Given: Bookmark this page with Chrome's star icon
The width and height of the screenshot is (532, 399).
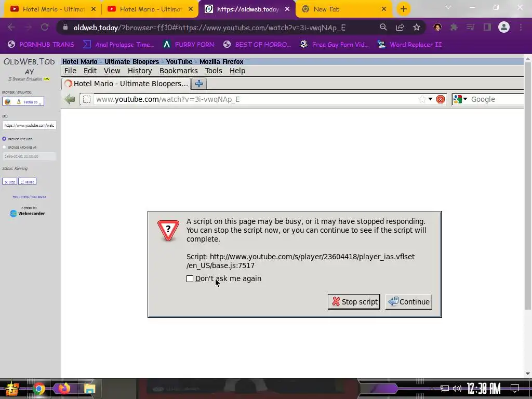Looking at the screenshot, I should point(417,28).
